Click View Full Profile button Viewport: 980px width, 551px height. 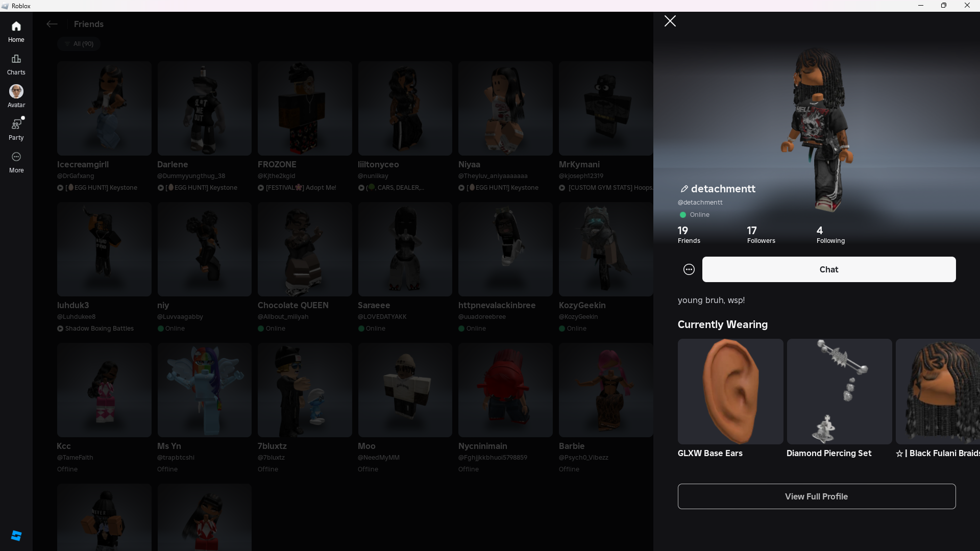[816, 496]
